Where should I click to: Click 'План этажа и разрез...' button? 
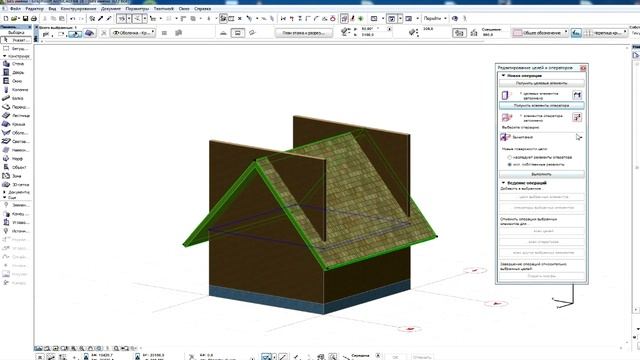(x=304, y=33)
